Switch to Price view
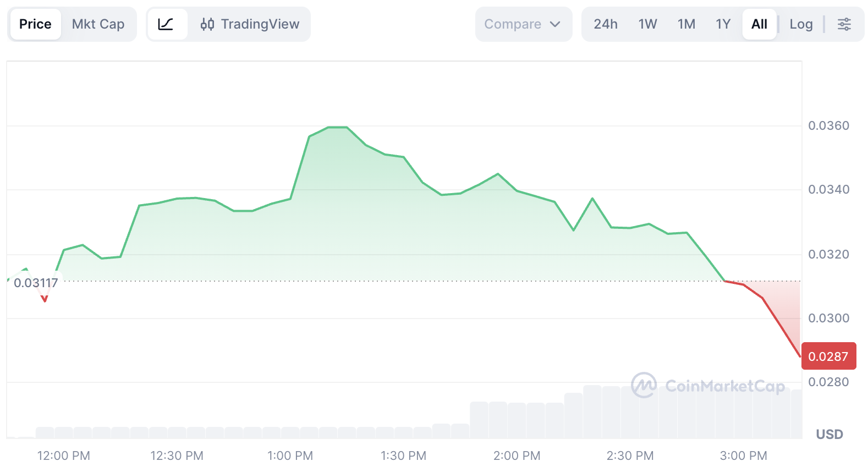 tap(35, 24)
